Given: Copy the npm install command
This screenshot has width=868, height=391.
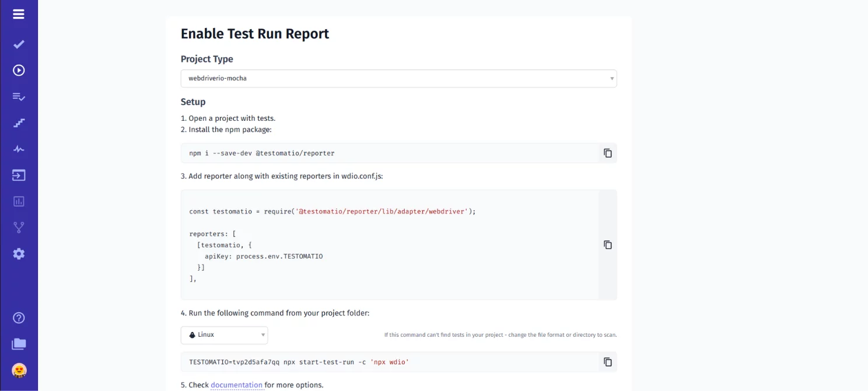Looking at the screenshot, I should click(x=608, y=153).
